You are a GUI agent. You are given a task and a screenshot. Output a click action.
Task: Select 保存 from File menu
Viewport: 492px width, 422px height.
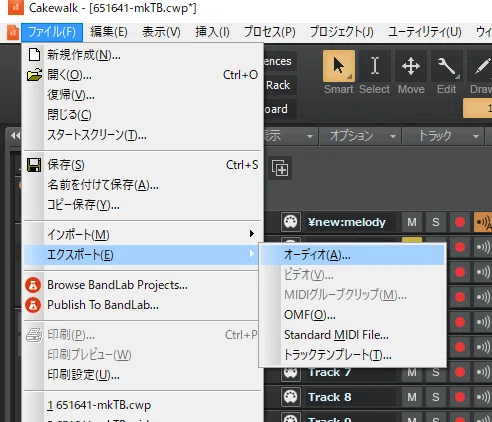pyautogui.click(x=143, y=165)
